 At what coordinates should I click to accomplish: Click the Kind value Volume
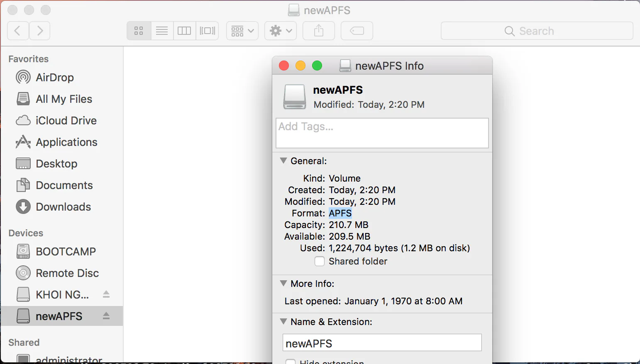click(344, 179)
